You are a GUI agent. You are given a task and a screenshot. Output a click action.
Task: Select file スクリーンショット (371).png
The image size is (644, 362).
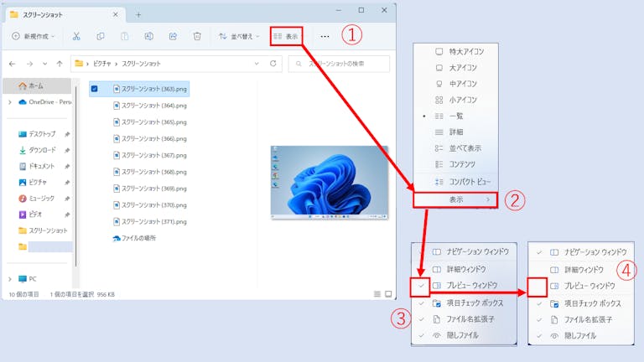click(x=150, y=221)
